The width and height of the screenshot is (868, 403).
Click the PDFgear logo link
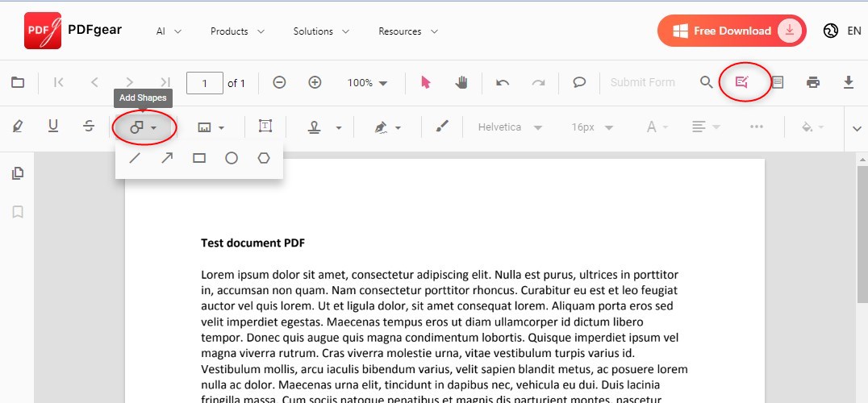click(74, 31)
